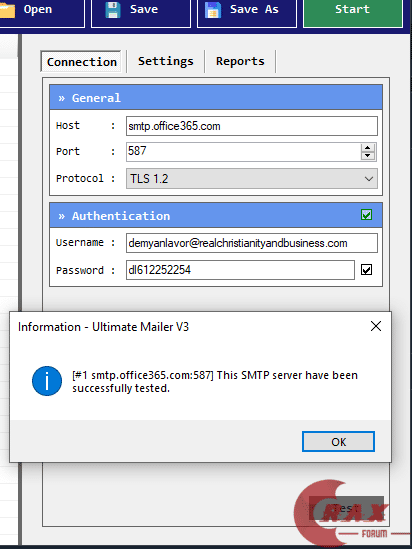
Task: Click the Open folder icon
Action: (x=7, y=9)
